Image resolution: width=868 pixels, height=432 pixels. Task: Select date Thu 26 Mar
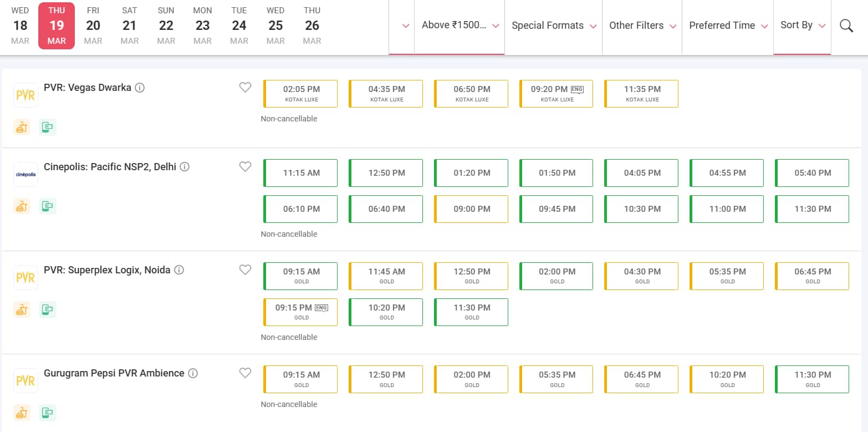[x=312, y=26]
